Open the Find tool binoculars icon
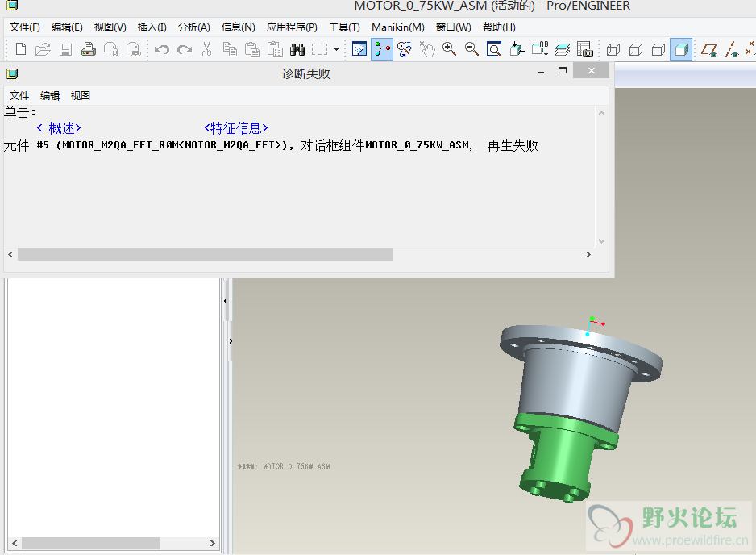The image size is (756, 555). 297,49
